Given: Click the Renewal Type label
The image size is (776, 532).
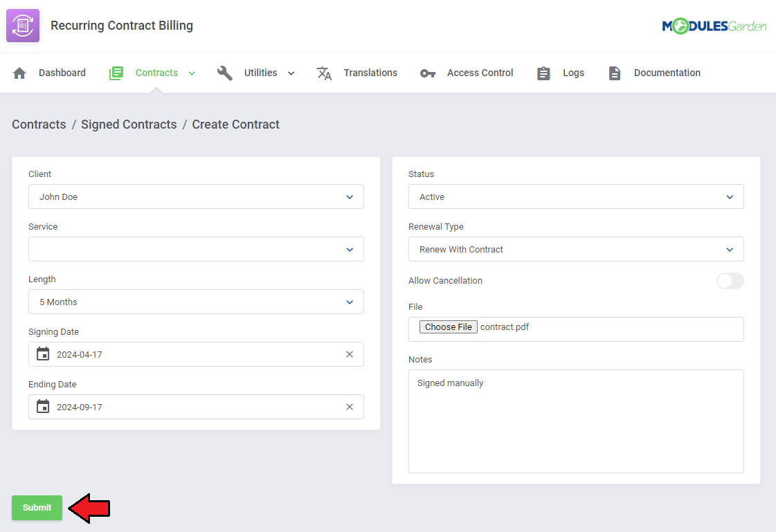Looking at the screenshot, I should [435, 226].
